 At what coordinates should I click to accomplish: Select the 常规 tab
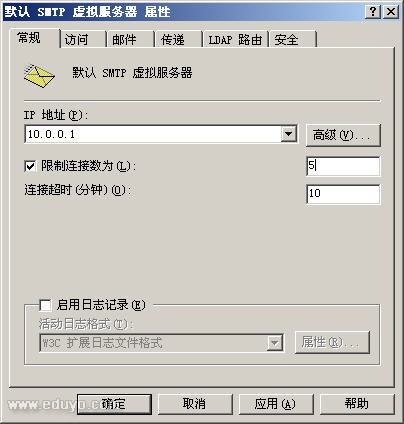35,38
